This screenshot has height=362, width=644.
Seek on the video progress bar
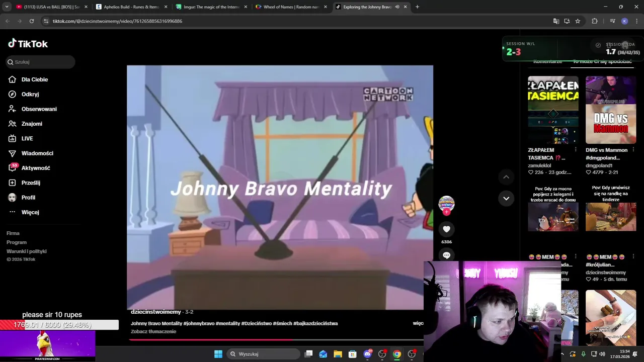(x=276, y=340)
